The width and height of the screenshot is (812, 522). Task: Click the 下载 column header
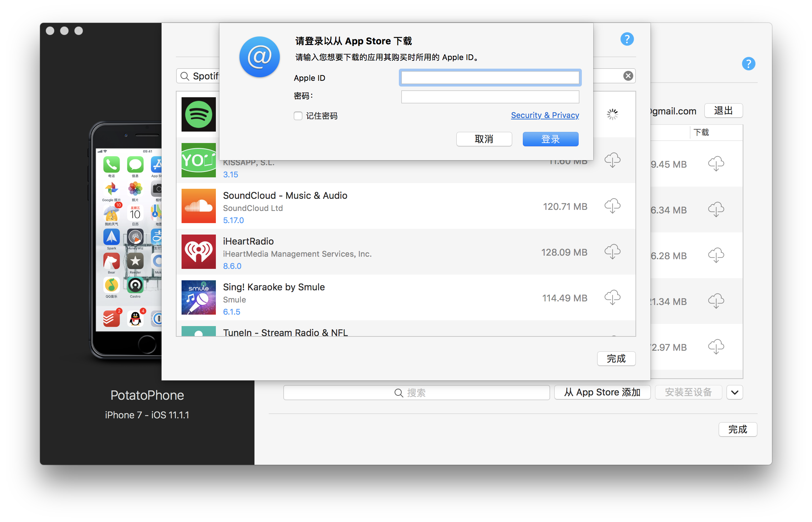coord(701,133)
